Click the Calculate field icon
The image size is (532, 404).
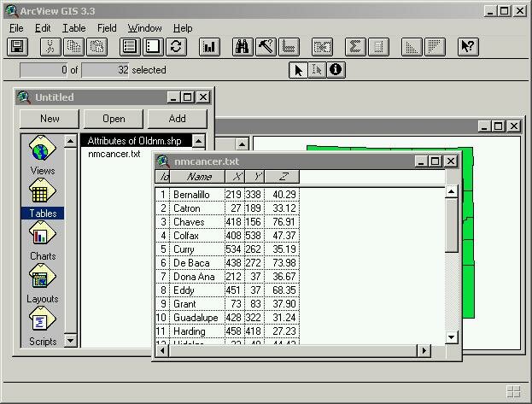point(378,46)
